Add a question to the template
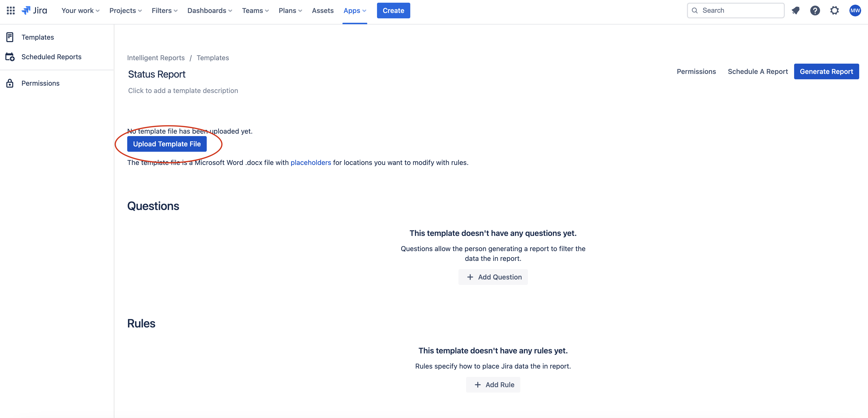The height and width of the screenshot is (418, 868). (x=493, y=277)
